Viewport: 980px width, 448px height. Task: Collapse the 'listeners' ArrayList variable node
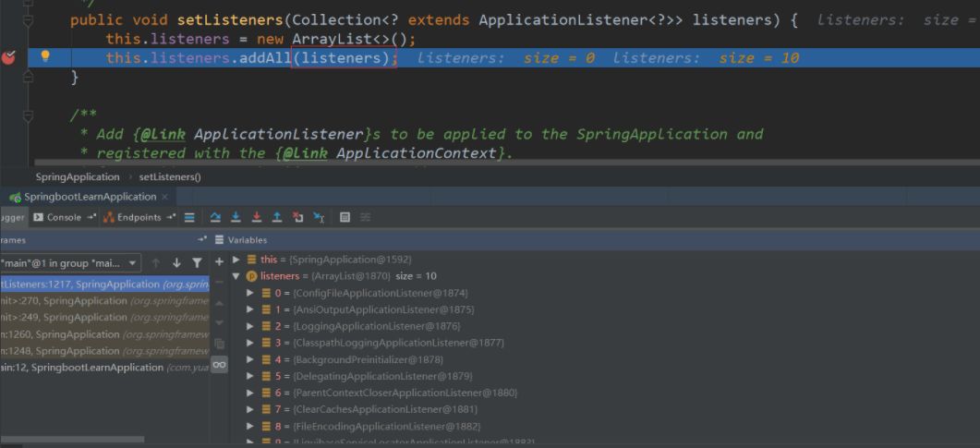point(236,276)
